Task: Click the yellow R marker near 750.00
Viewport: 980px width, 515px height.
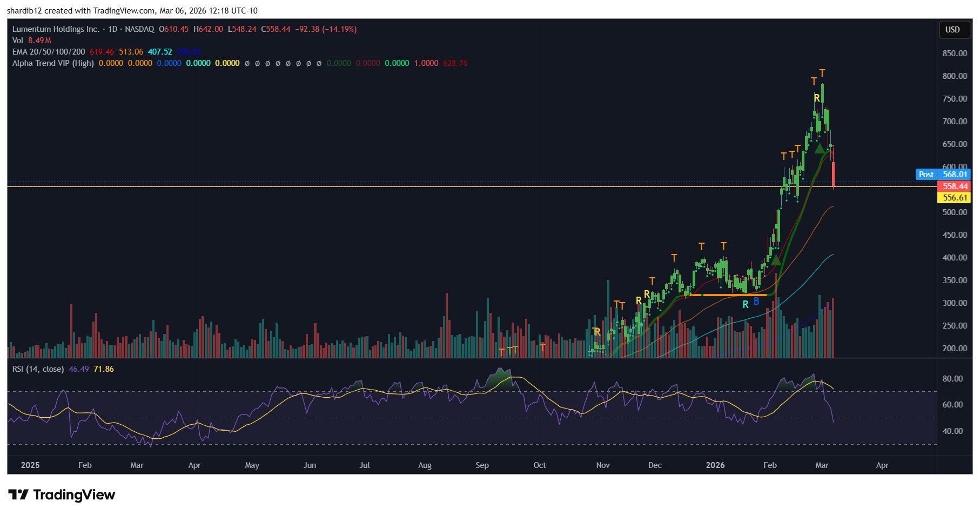Action: pyautogui.click(x=817, y=98)
